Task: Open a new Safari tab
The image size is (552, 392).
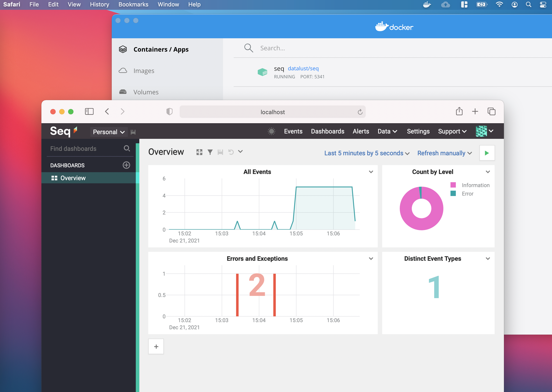Action: 475,111
